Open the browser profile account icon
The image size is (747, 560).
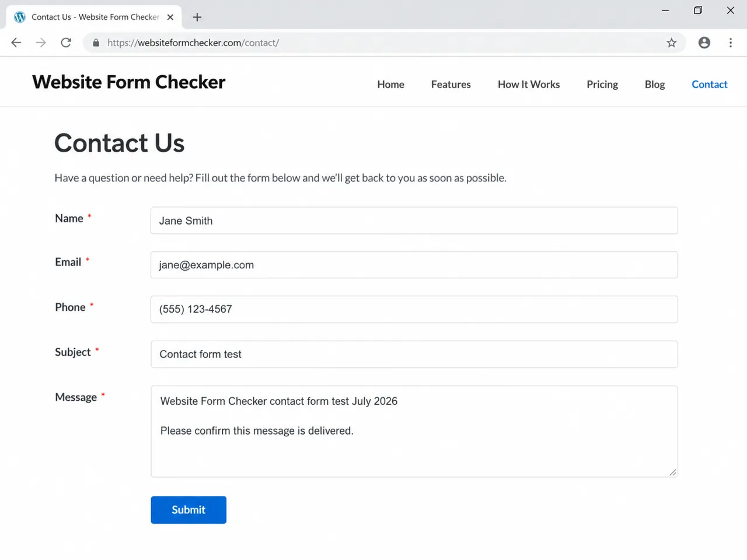pyautogui.click(x=704, y=43)
